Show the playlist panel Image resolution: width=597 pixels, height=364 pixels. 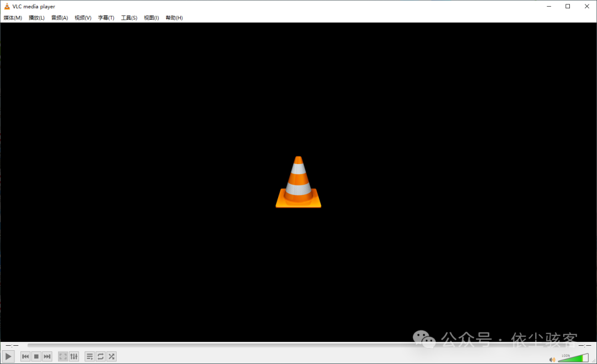coord(90,357)
